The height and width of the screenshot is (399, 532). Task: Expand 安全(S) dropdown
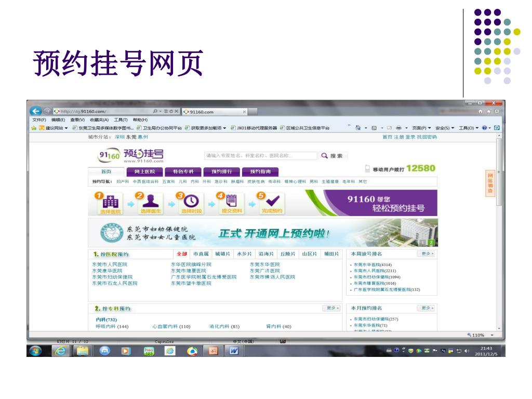pyautogui.click(x=445, y=128)
